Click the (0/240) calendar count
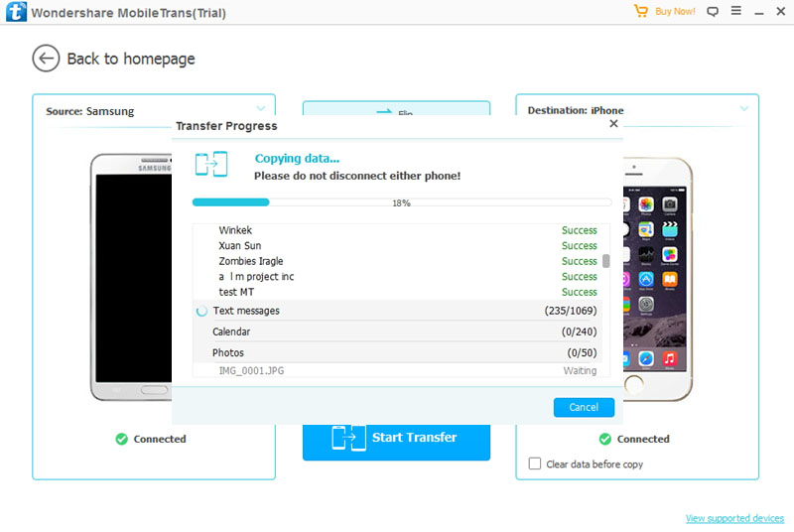Image resolution: width=794 pixels, height=532 pixels. pyautogui.click(x=579, y=332)
